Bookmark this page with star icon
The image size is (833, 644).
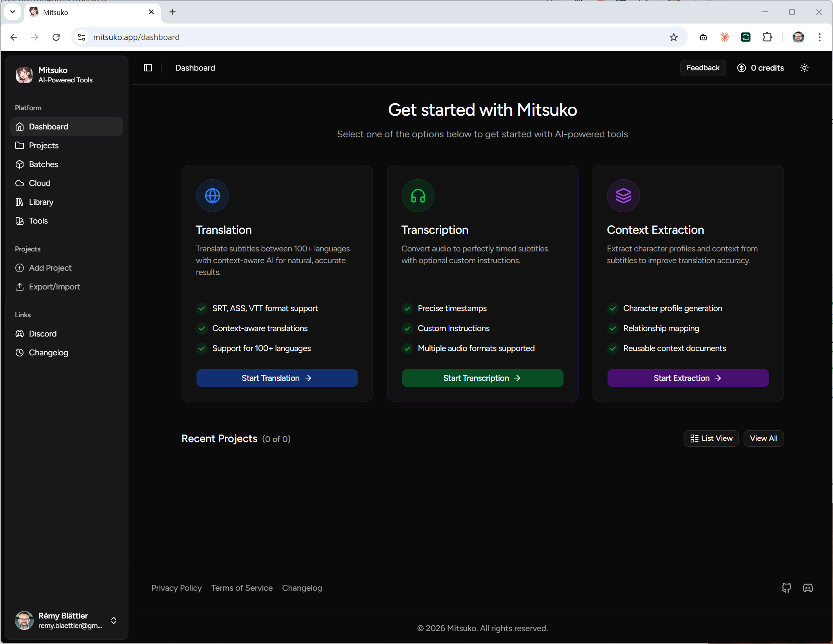tap(674, 37)
